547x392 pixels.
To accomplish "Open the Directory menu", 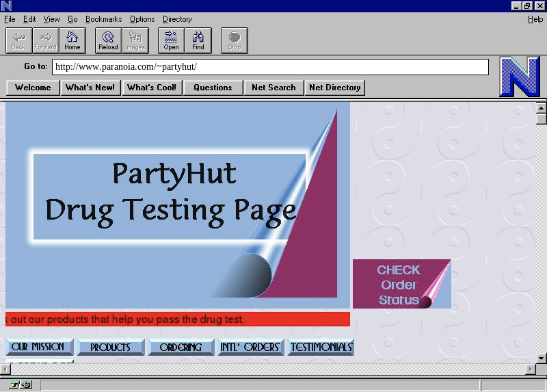I will tap(177, 19).
